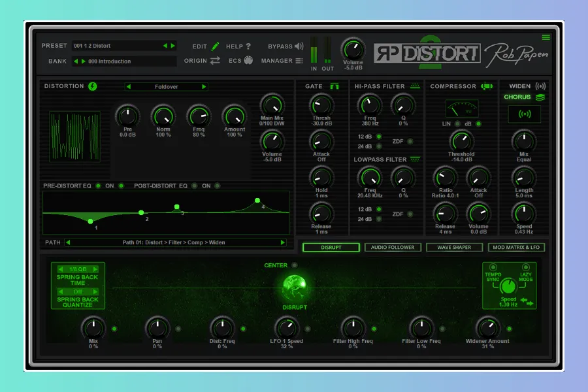This screenshot has height=392, width=588.
Task: Open the hamburger menu at top right
Action: pyautogui.click(x=546, y=37)
